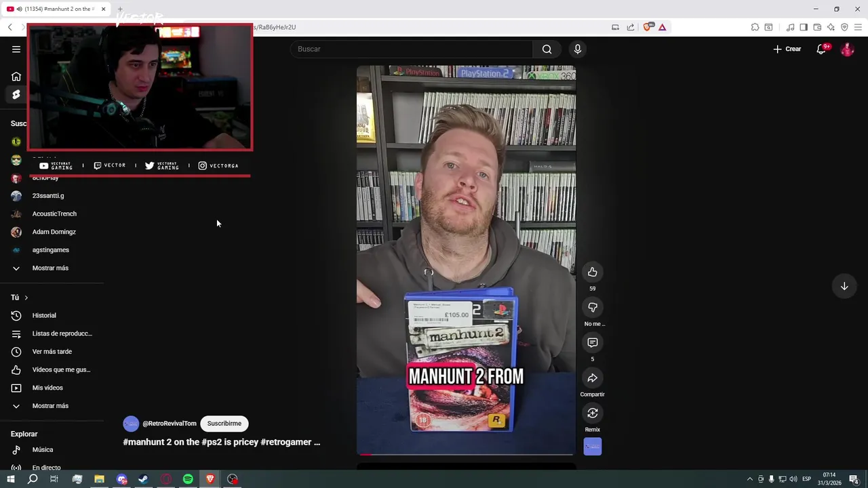
Task: Open Shorts from the sidebar icon
Action: 16,95
